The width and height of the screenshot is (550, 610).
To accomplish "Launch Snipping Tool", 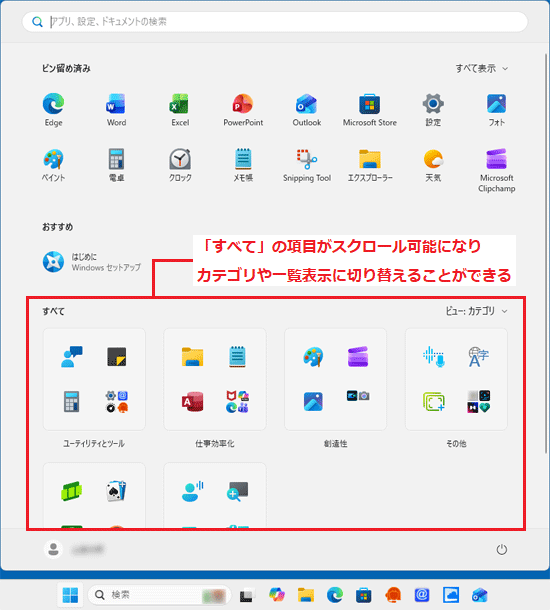I will pos(307,165).
